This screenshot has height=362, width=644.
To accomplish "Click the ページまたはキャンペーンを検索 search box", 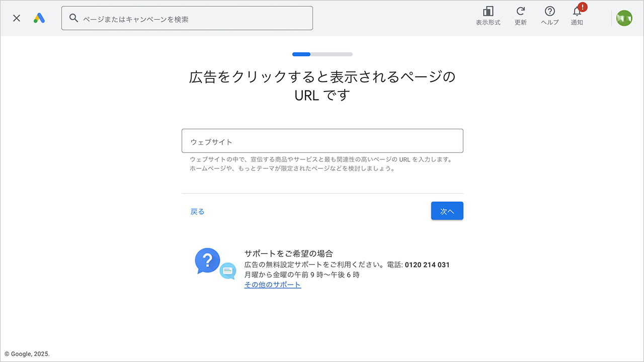I will (187, 18).
